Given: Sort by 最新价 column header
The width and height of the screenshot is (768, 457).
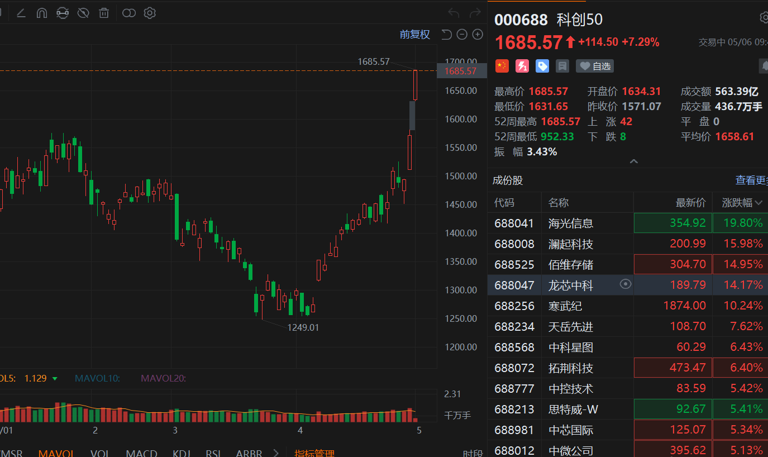Looking at the screenshot, I should pos(691,202).
